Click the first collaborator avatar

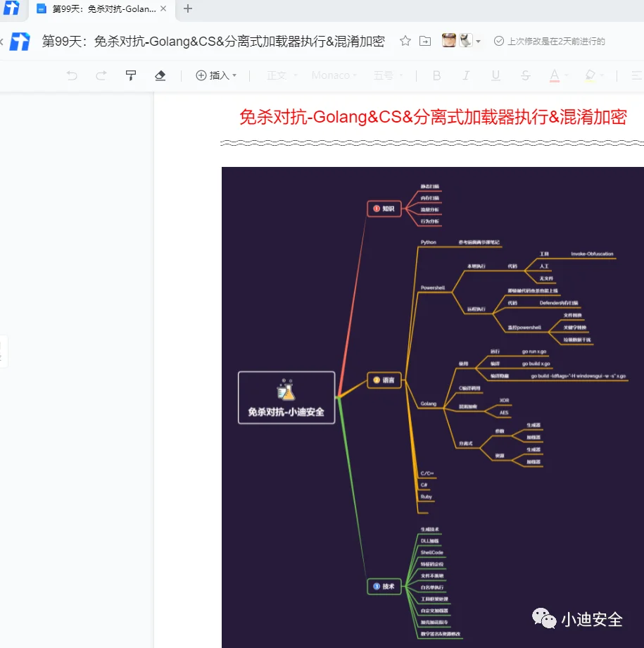pyautogui.click(x=449, y=40)
